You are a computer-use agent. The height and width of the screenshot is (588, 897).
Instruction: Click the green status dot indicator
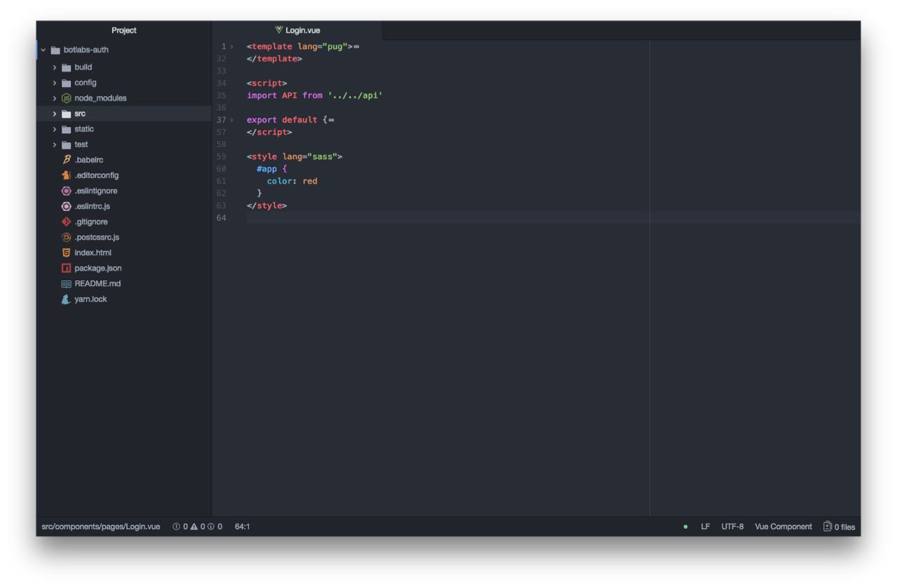(685, 527)
